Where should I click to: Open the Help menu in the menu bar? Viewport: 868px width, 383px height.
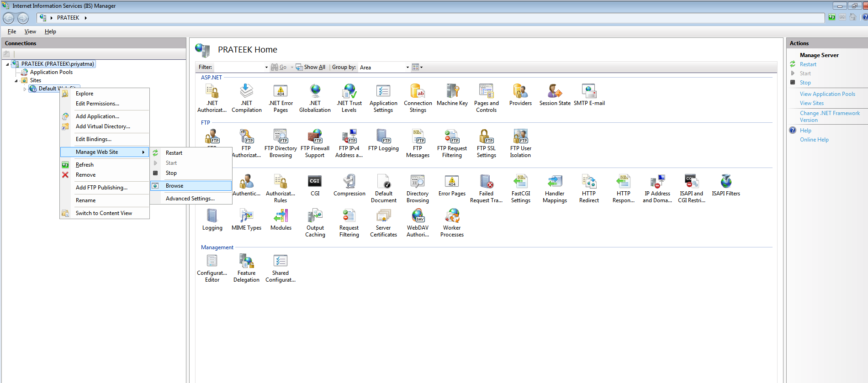coord(50,31)
